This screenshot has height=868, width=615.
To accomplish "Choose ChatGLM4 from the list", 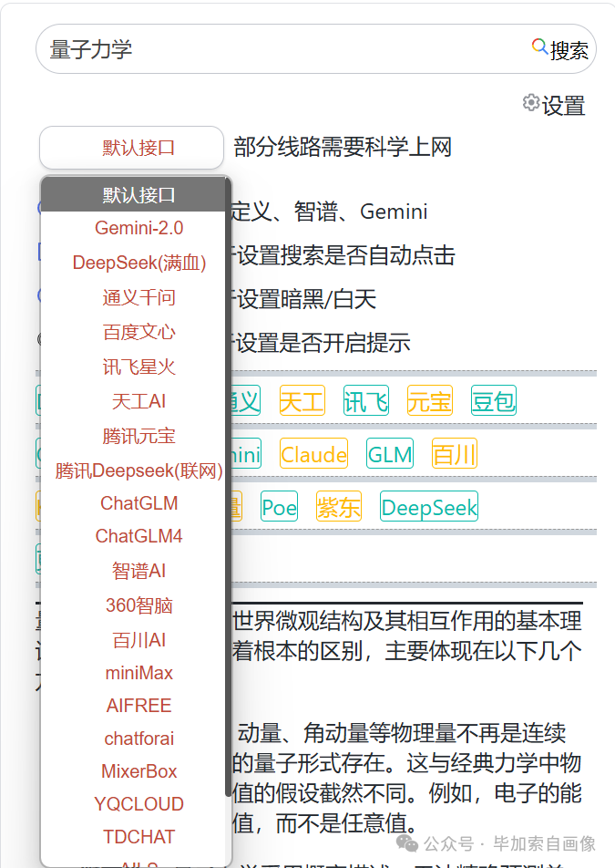I will click(x=138, y=536).
